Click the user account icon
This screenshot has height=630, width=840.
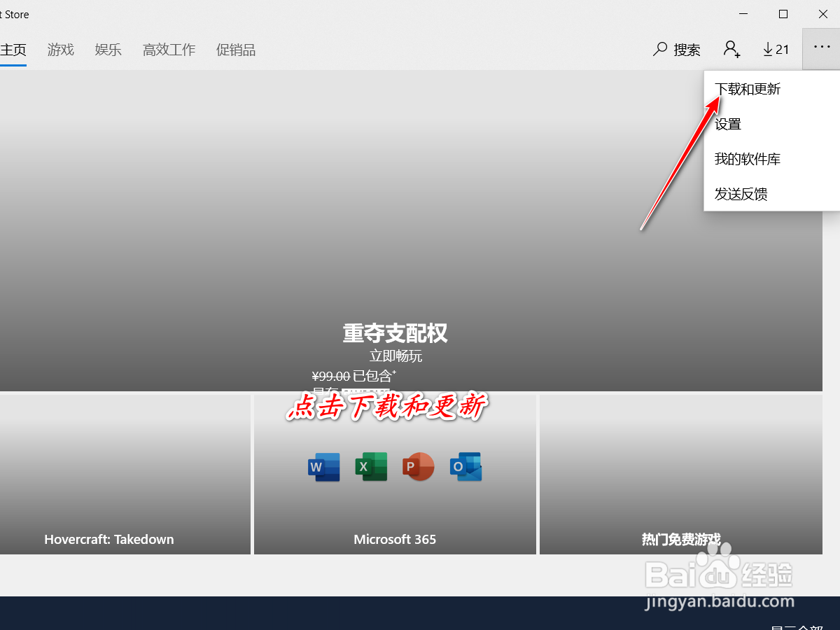click(x=731, y=49)
